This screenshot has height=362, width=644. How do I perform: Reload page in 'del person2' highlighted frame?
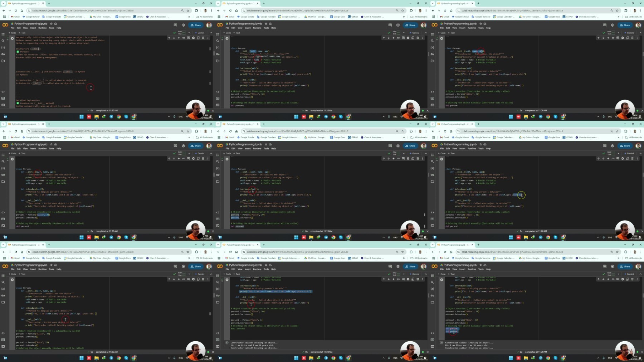[x=445, y=252]
